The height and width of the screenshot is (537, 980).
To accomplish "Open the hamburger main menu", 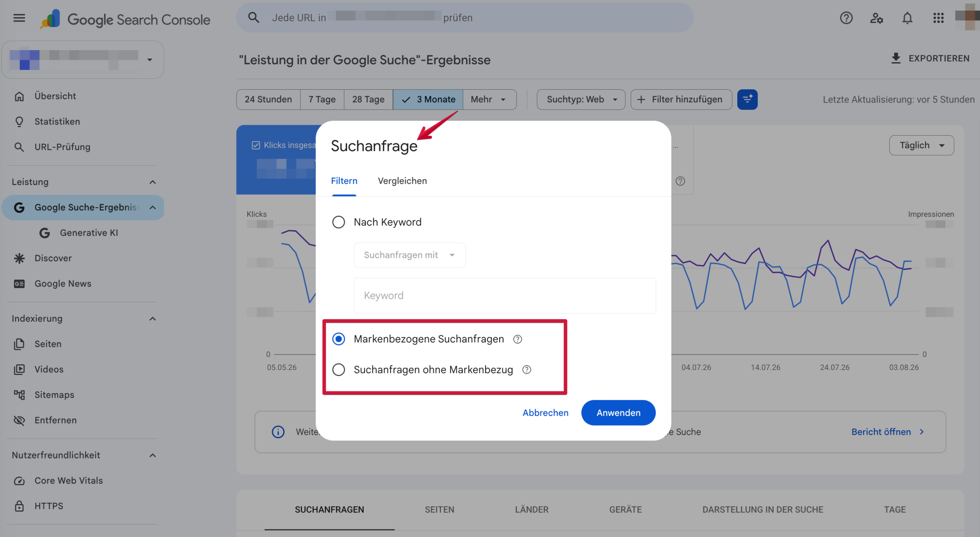I will point(19,18).
